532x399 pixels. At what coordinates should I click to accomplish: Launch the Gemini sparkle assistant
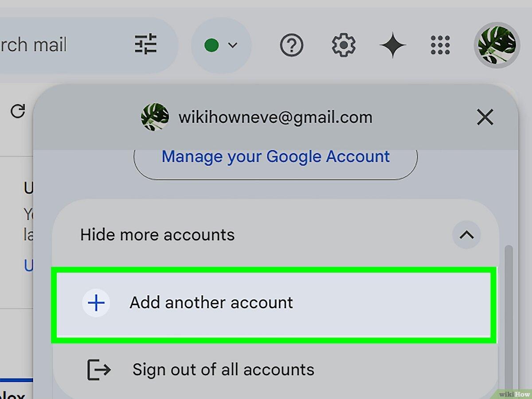coord(392,45)
